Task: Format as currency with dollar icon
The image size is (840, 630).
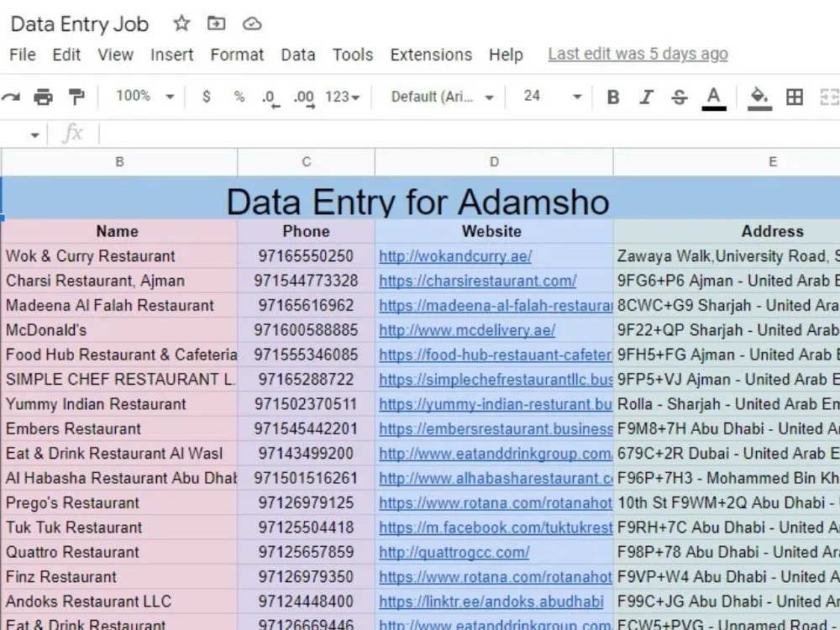Action: pyautogui.click(x=207, y=97)
